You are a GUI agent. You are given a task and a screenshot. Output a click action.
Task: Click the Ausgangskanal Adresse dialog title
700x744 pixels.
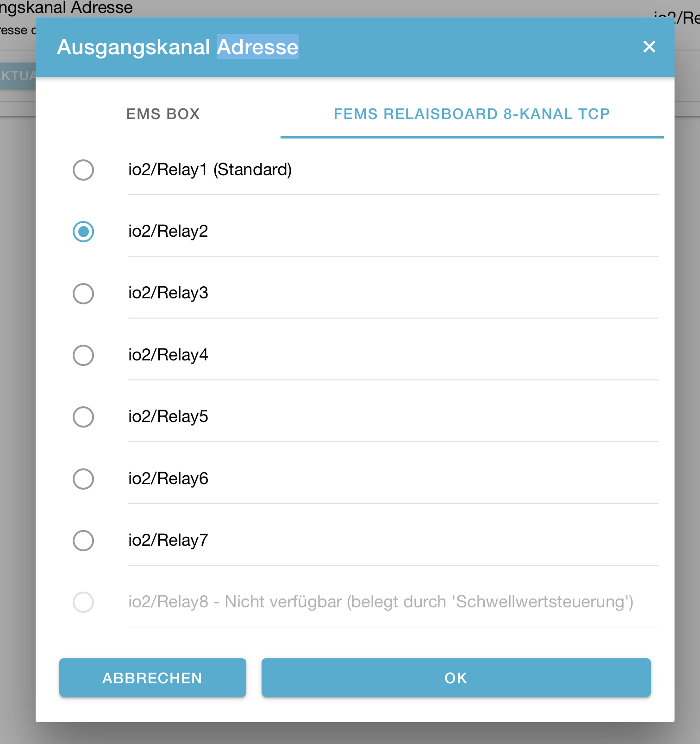[x=178, y=47]
